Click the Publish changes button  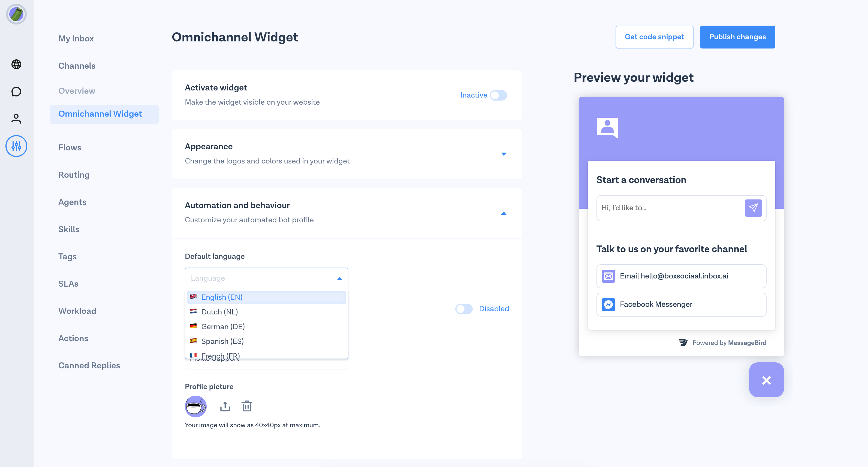pos(737,37)
